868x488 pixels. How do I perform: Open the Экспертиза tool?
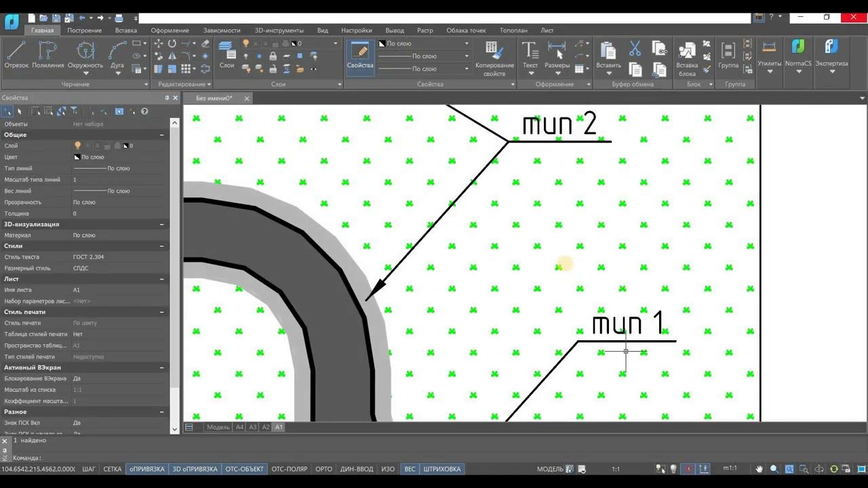click(831, 57)
